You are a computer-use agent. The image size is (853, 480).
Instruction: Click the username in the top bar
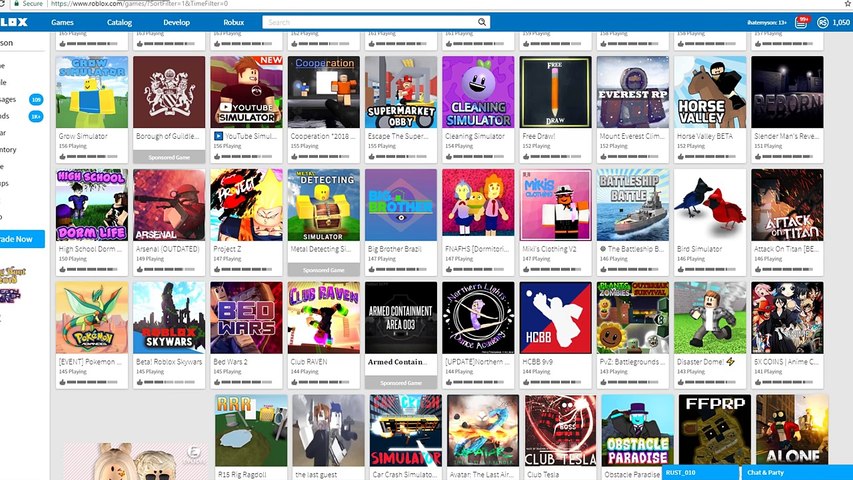click(767, 22)
